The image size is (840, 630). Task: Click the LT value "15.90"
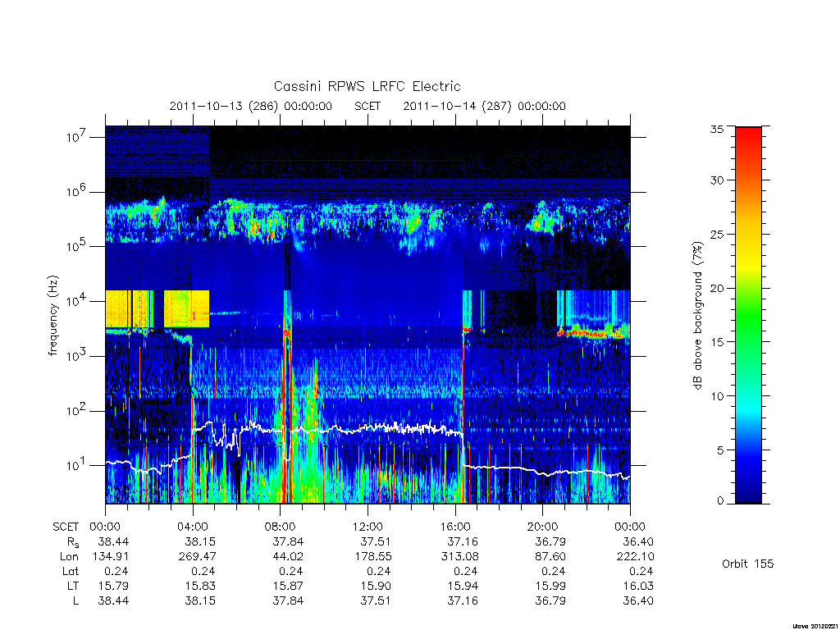pyautogui.click(x=376, y=586)
